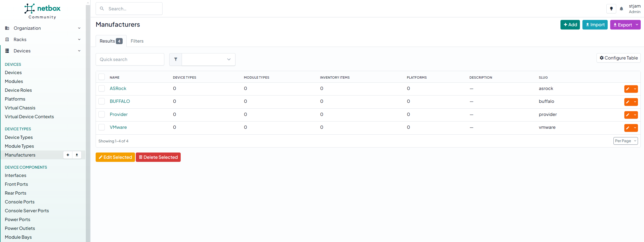
Task: Open the Export dropdown arrow
Action: tap(637, 25)
